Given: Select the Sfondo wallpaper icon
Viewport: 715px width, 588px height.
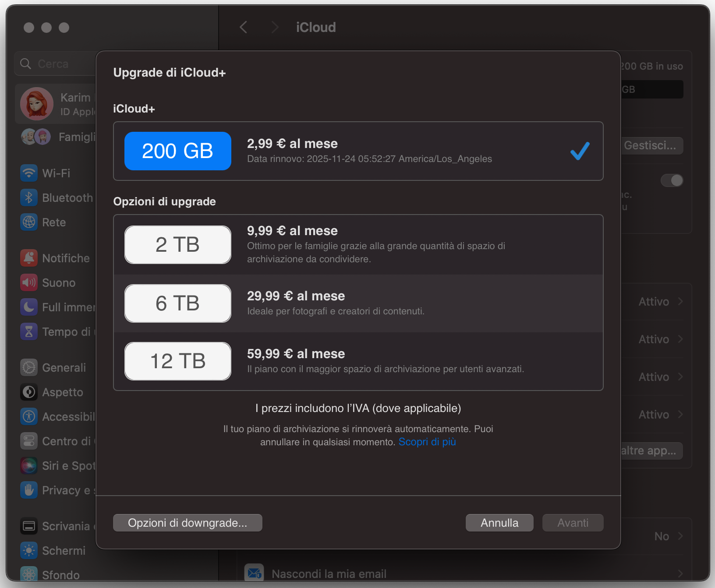Looking at the screenshot, I should coord(28,574).
